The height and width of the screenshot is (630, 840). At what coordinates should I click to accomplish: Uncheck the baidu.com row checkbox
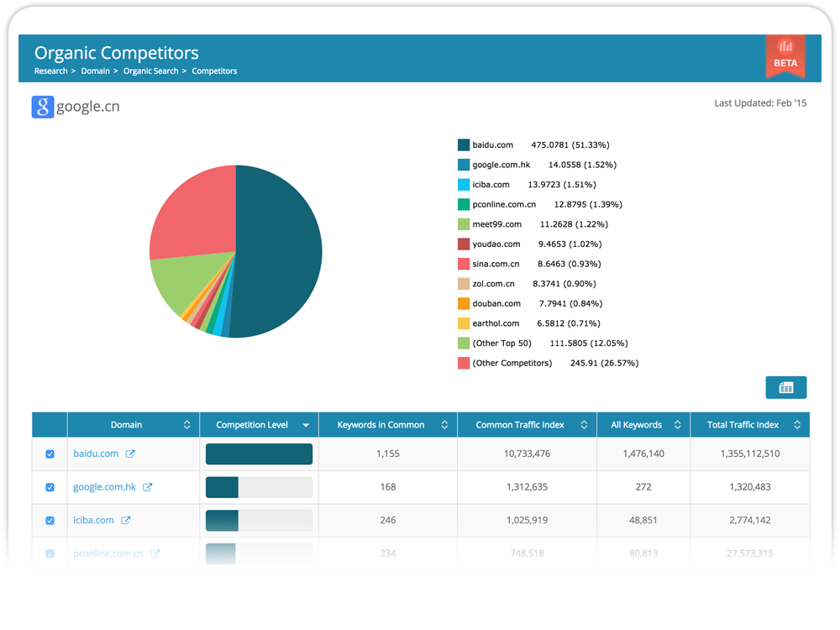(x=50, y=454)
